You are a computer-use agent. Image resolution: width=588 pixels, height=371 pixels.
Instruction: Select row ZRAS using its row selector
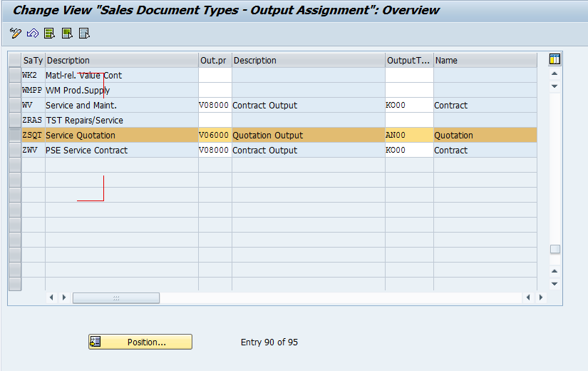[x=15, y=120]
